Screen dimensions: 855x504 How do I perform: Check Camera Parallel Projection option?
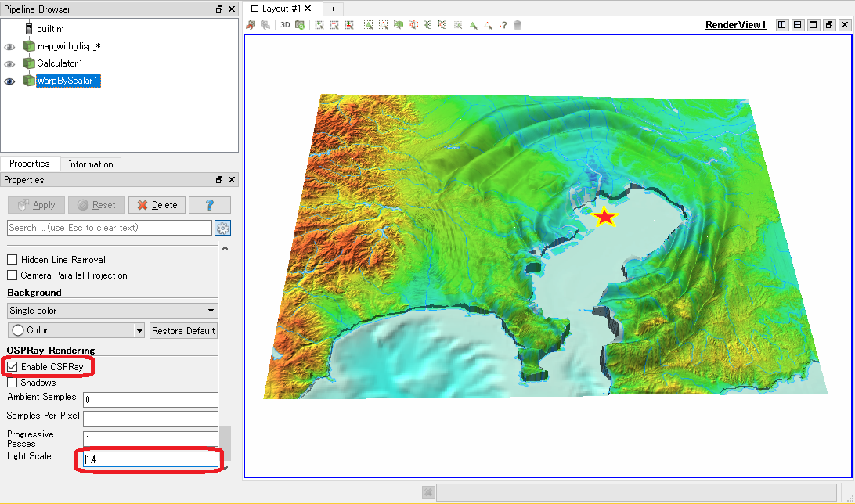coord(12,275)
